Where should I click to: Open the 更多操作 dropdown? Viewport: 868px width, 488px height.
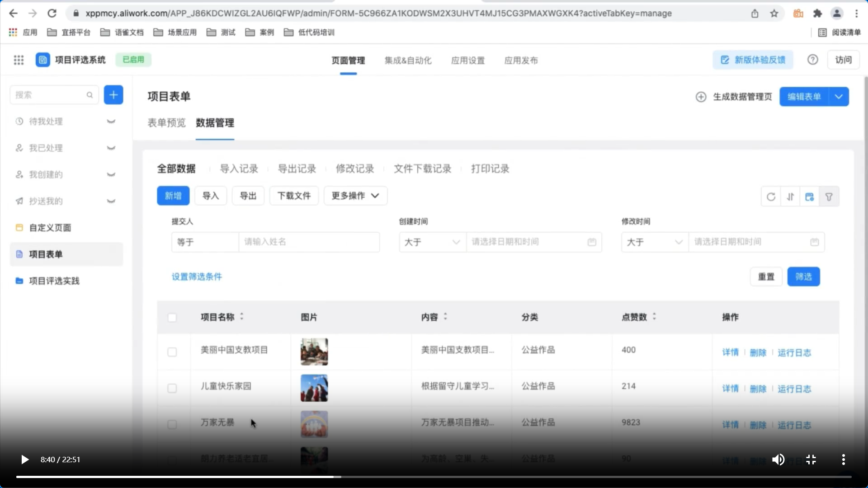click(355, 196)
